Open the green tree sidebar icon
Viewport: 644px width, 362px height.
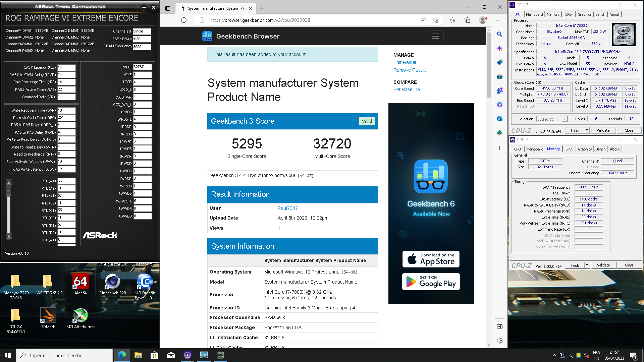click(x=500, y=133)
